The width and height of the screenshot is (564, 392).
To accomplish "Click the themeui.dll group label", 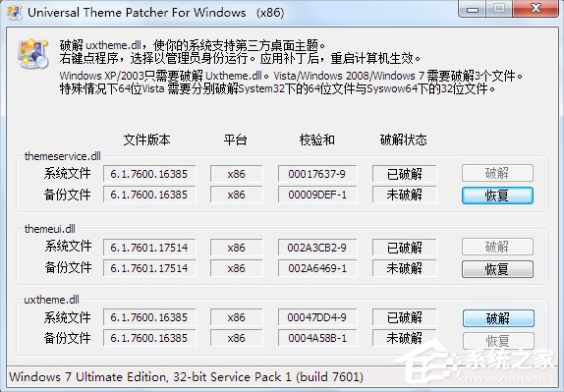I will (x=50, y=229).
